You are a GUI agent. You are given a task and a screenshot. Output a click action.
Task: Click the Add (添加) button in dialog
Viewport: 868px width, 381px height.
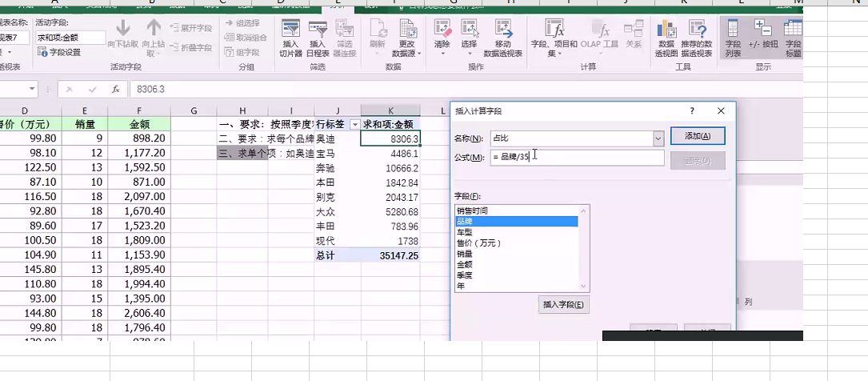(698, 136)
